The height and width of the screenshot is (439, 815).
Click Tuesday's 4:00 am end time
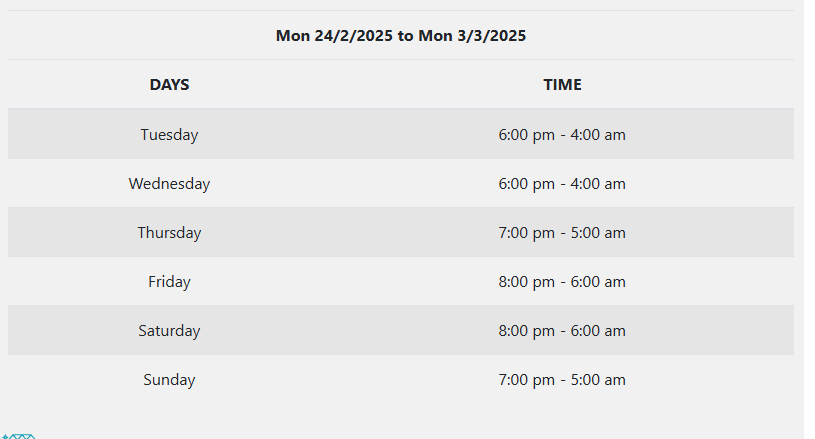click(x=598, y=135)
